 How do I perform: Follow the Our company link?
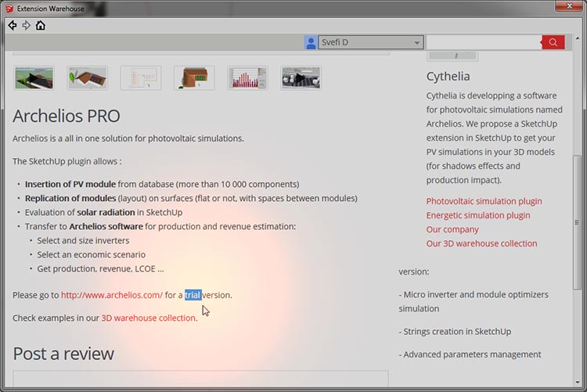coord(452,229)
